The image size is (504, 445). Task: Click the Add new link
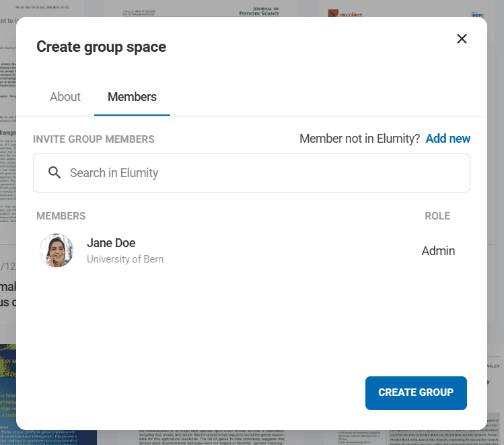tap(448, 139)
